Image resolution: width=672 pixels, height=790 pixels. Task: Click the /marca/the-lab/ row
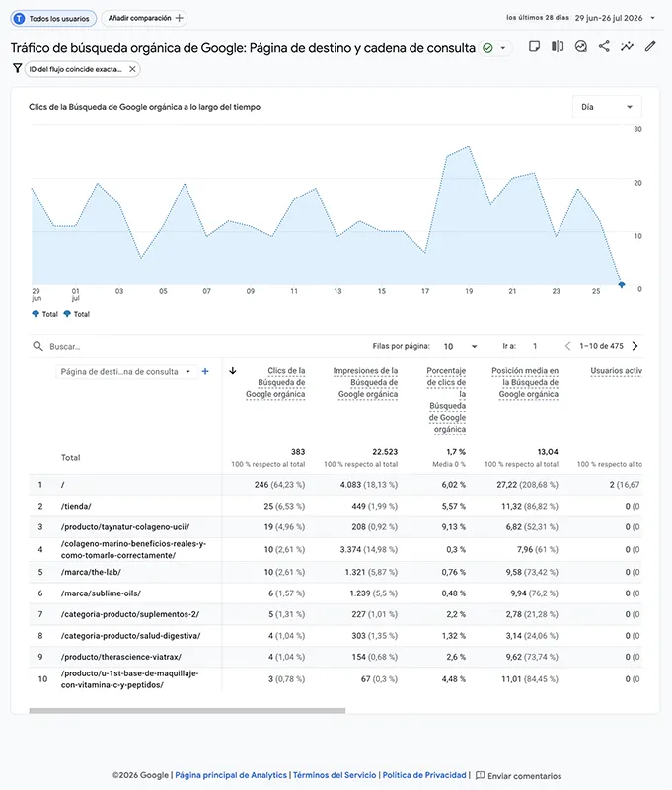point(336,572)
